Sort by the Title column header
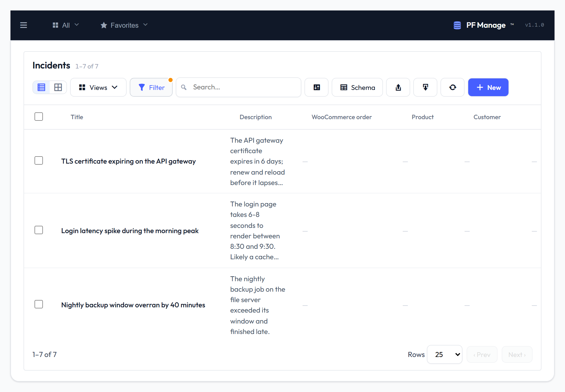The height and width of the screenshot is (392, 565). (x=77, y=117)
